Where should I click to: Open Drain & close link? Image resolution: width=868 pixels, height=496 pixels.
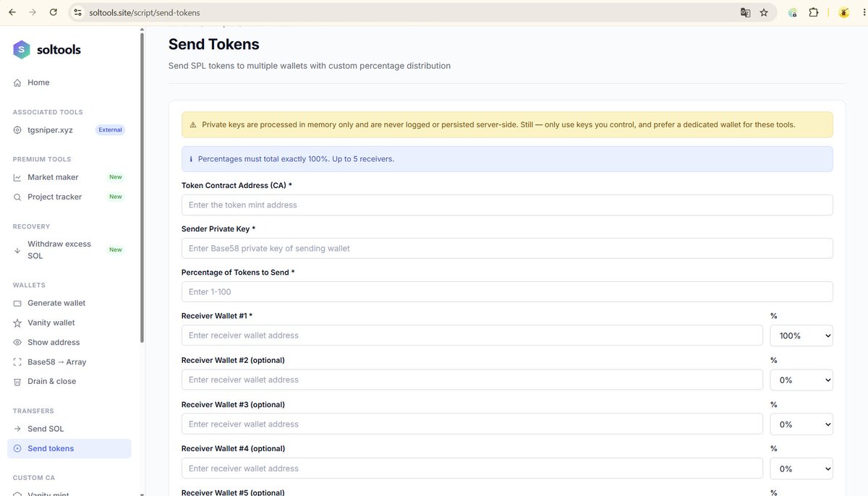coord(69,381)
